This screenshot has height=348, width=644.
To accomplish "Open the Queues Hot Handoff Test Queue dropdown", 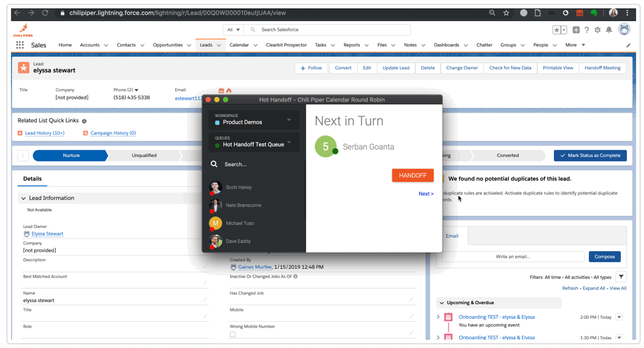I will [x=254, y=142].
